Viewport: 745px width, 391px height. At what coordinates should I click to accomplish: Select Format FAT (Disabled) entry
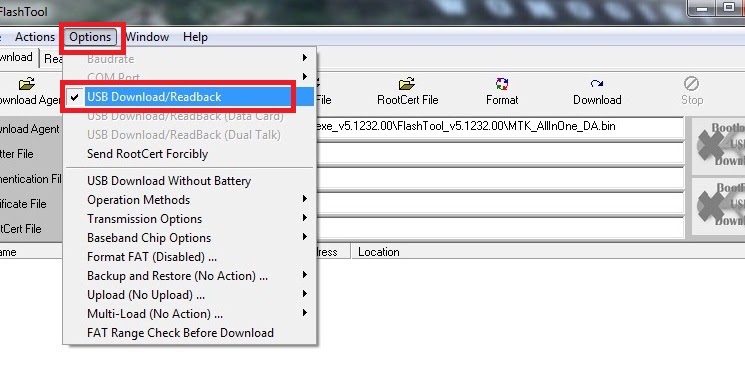tap(188, 257)
